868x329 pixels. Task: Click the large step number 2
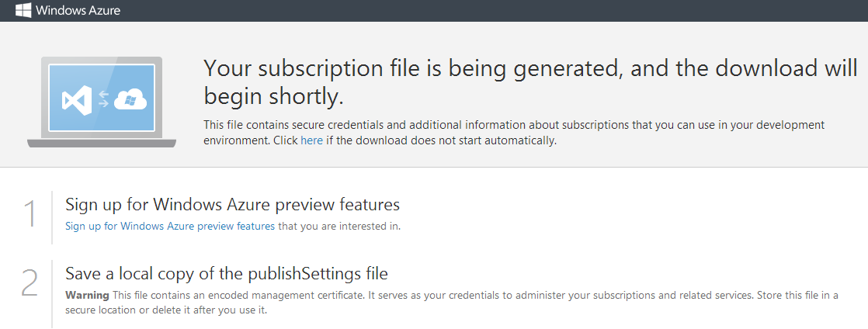click(30, 284)
